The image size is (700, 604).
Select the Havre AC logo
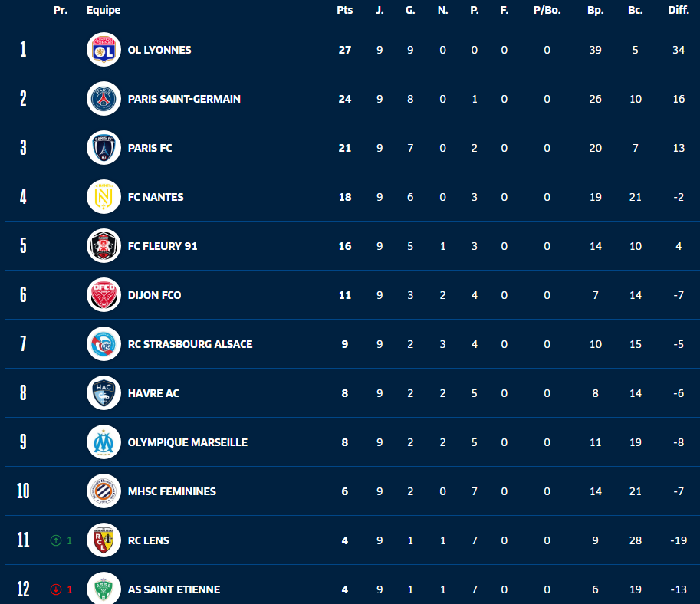click(104, 393)
